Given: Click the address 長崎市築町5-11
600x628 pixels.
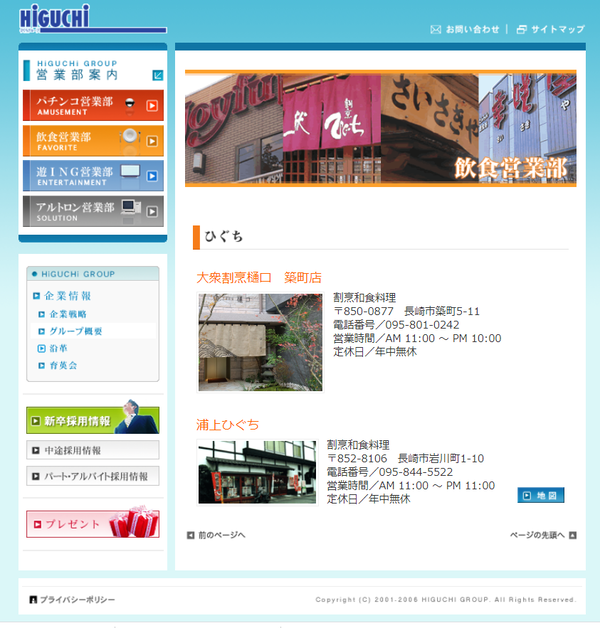Looking at the screenshot, I should tap(442, 311).
